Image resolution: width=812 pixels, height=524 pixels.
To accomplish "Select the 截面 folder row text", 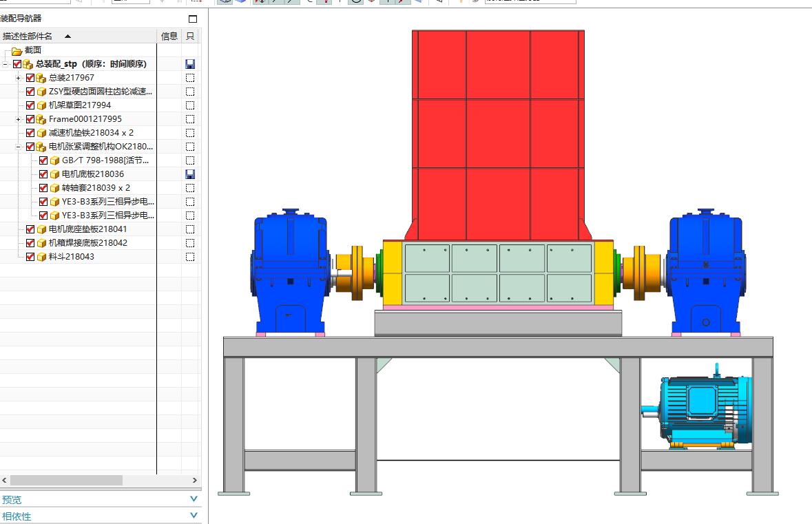I will coord(33,50).
